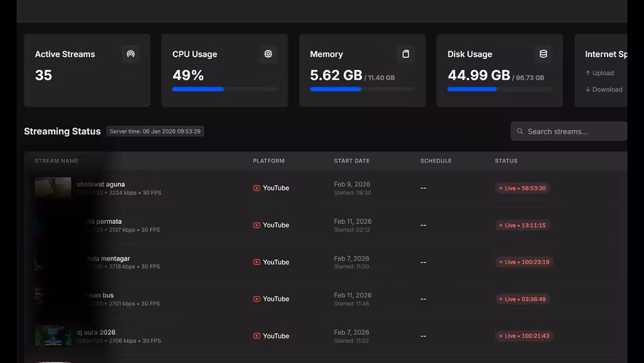Click YouTube icon for sholawat aguna stream
Image resolution: width=644 pixels, height=363 pixels.
[x=256, y=188]
